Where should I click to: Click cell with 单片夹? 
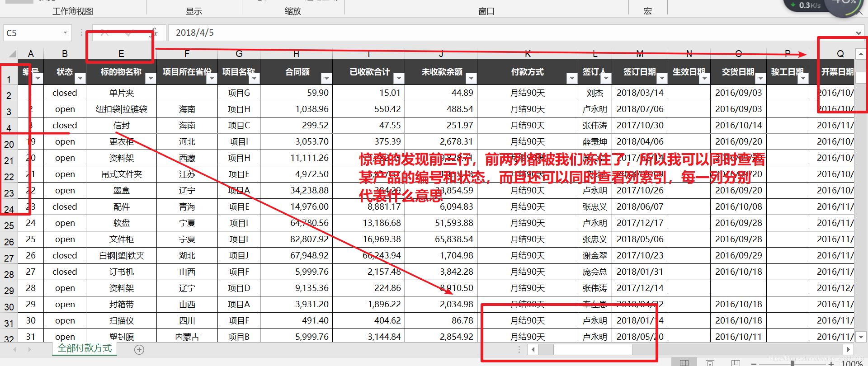pos(121,93)
